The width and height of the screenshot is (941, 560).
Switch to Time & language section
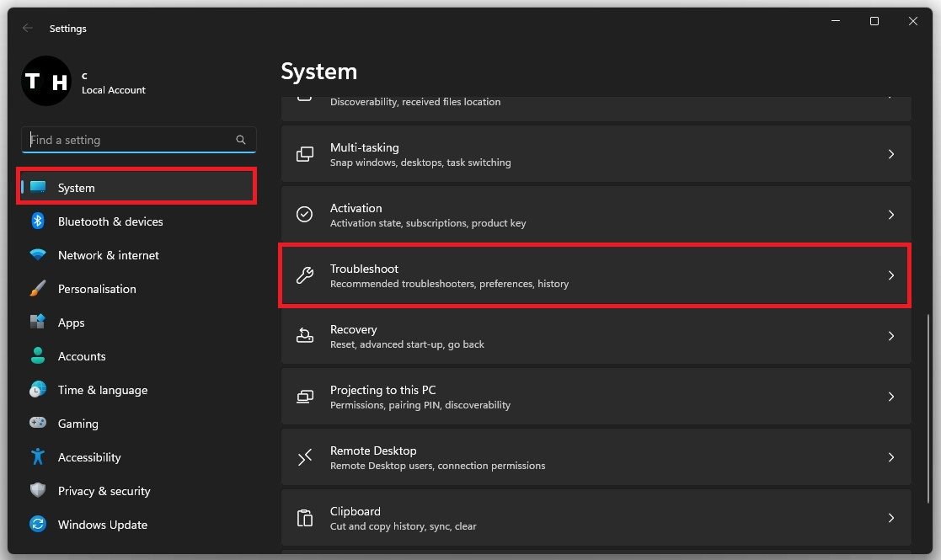point(102,390)
